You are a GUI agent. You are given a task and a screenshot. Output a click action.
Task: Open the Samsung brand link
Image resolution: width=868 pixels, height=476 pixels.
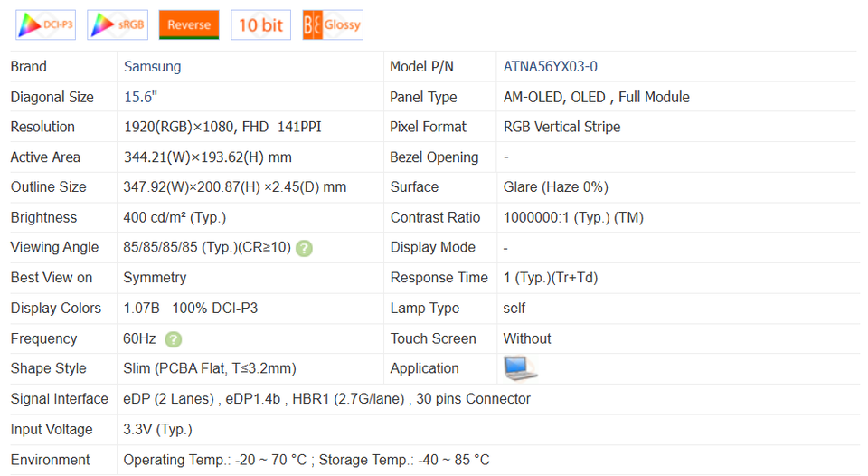coord(152,67)
